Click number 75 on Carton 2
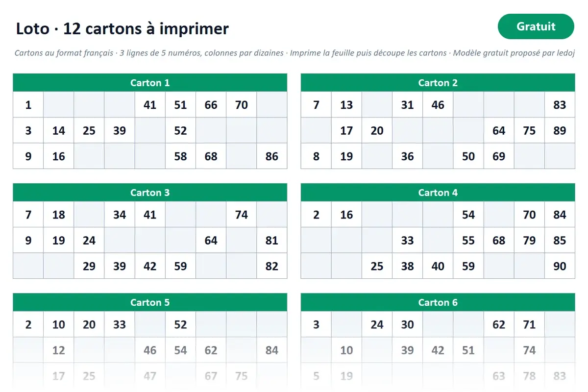The width and height of the screenshot is (588, 392). point(529,131)
